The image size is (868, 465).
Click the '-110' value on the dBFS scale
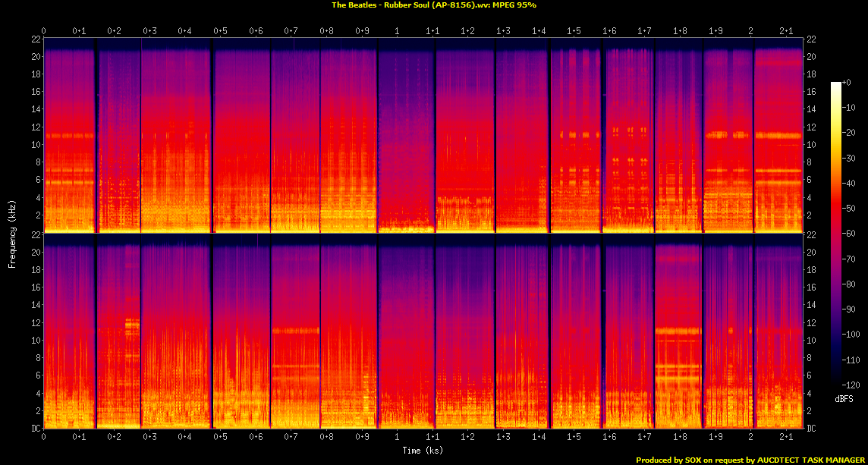pos(849,360)
